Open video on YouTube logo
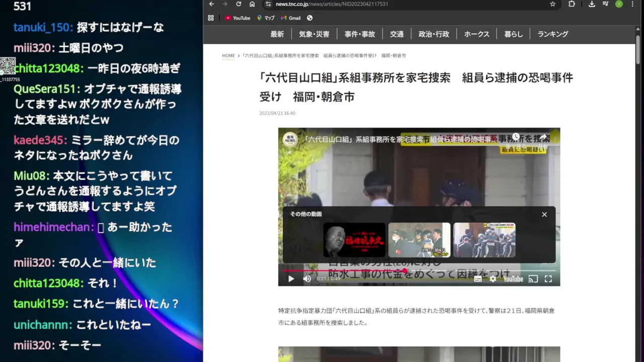The width and height of the screenshot is (644, 362). click(x=513, y=279)
